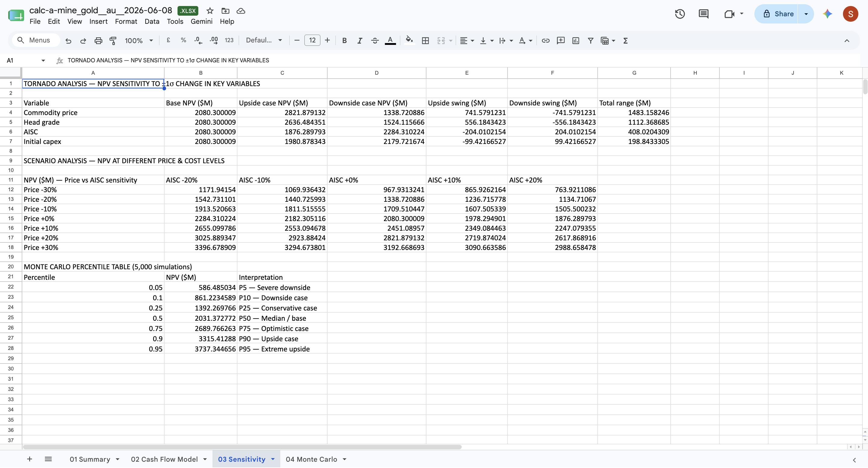Open the Sheets home icon
The height and width of the screenshot is (468, 868).
(x=16, y=15)
